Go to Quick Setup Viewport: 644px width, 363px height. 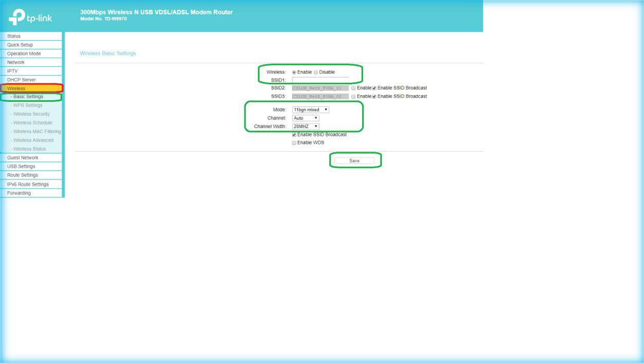(20, 45)
